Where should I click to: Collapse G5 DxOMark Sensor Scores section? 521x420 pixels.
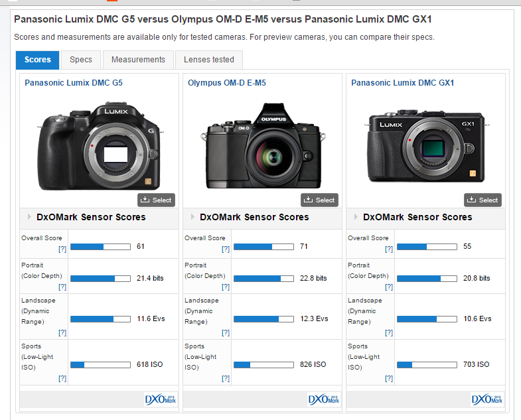[29, 217]
